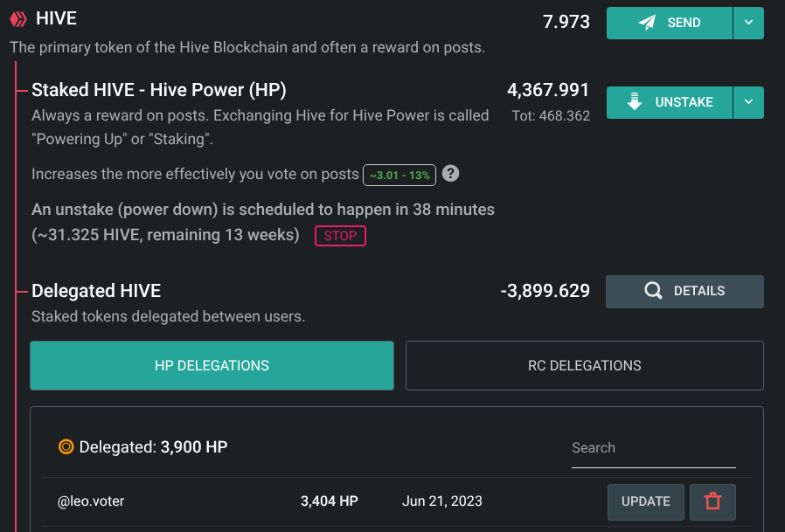
Task: Click the UNSTAKE button
Action: pos(670,102)
